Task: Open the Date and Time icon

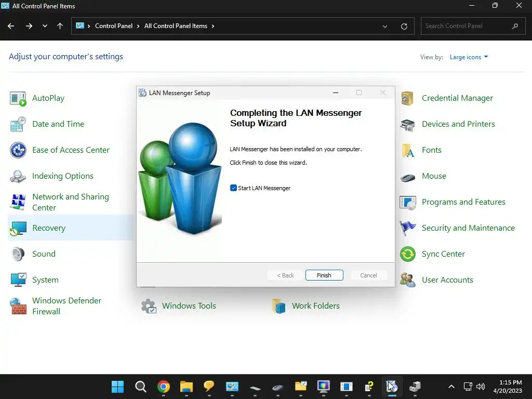Action: point(18,124)
